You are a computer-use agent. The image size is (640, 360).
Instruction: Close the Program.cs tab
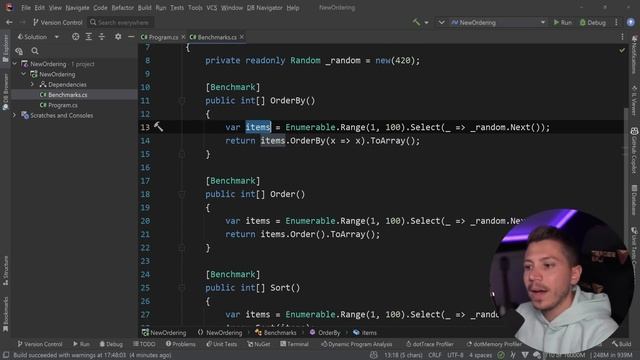coord(183,37)
